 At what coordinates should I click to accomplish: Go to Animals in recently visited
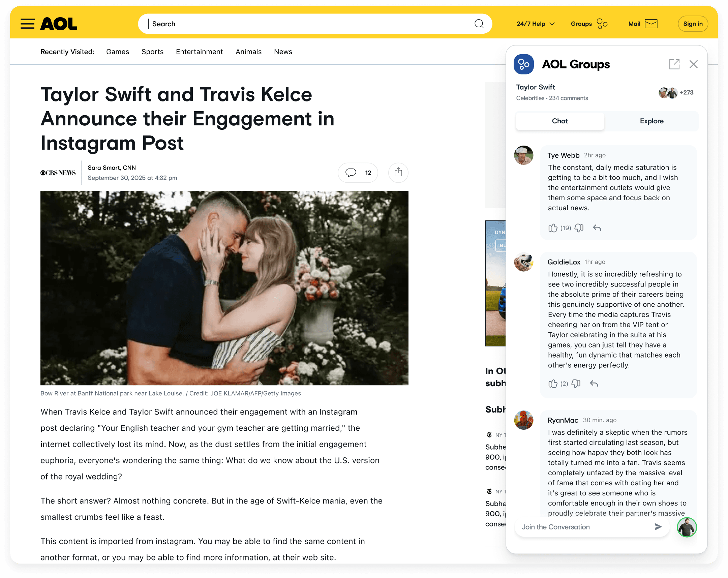coord(248,52)
